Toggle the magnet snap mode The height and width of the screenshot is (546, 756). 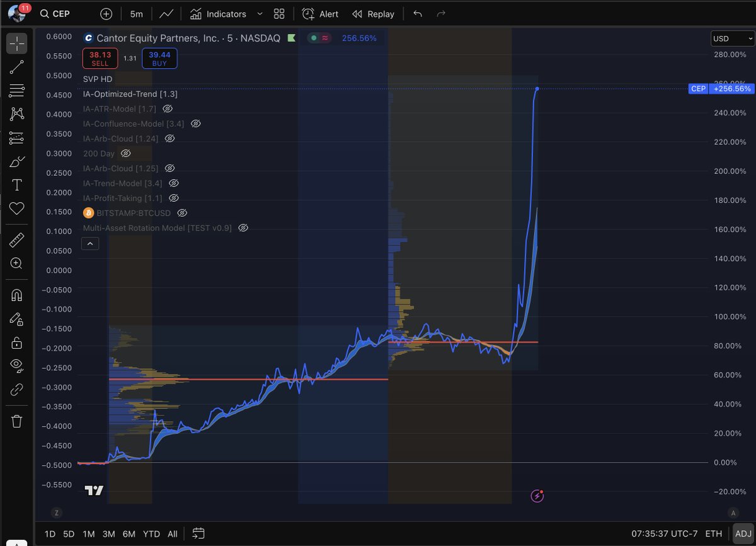(17, 295)
